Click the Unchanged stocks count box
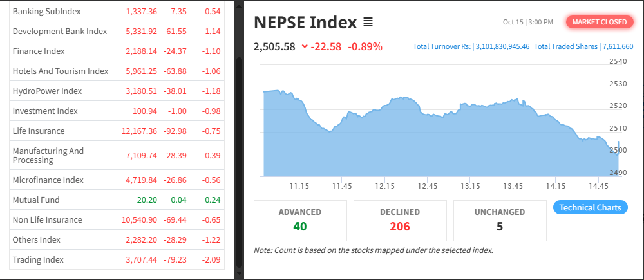 (x=500, y=219)
